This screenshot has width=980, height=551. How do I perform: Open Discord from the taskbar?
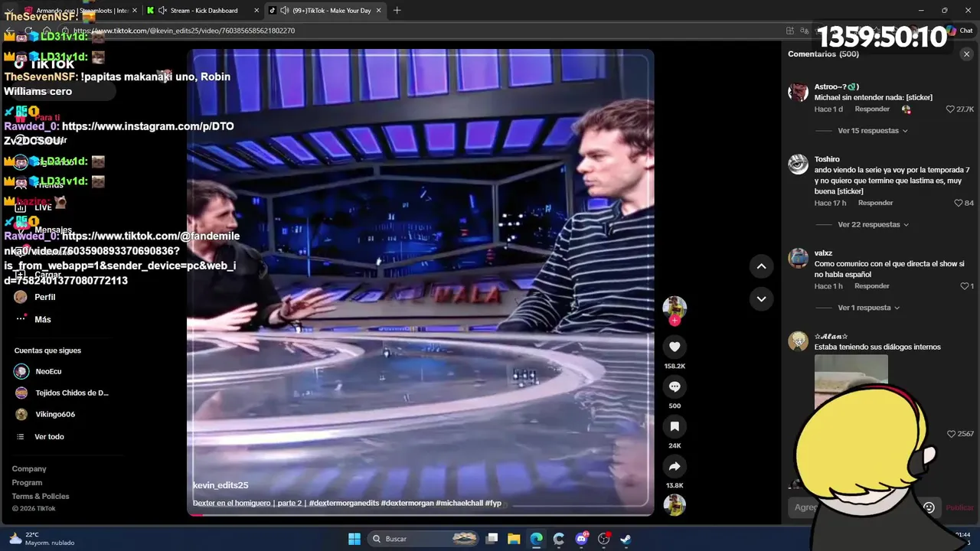[x=581, y=539]
